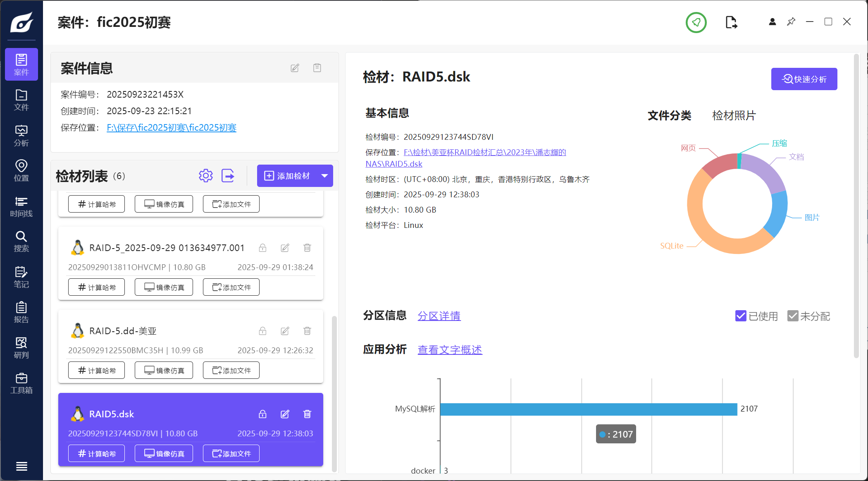The height and width of the screenshot is (481, 868).
Task: Click the lock icon on RAID5.dsk
Action: coord(262,414)
